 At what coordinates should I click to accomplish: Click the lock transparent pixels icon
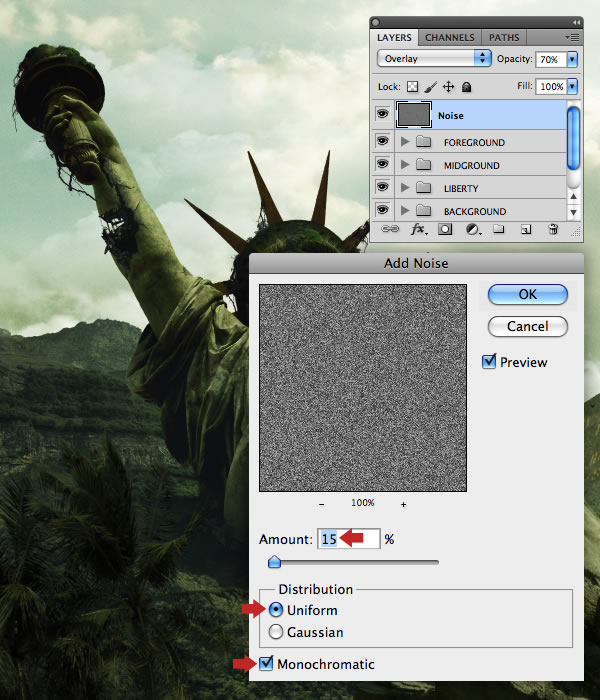click(412, 87)
